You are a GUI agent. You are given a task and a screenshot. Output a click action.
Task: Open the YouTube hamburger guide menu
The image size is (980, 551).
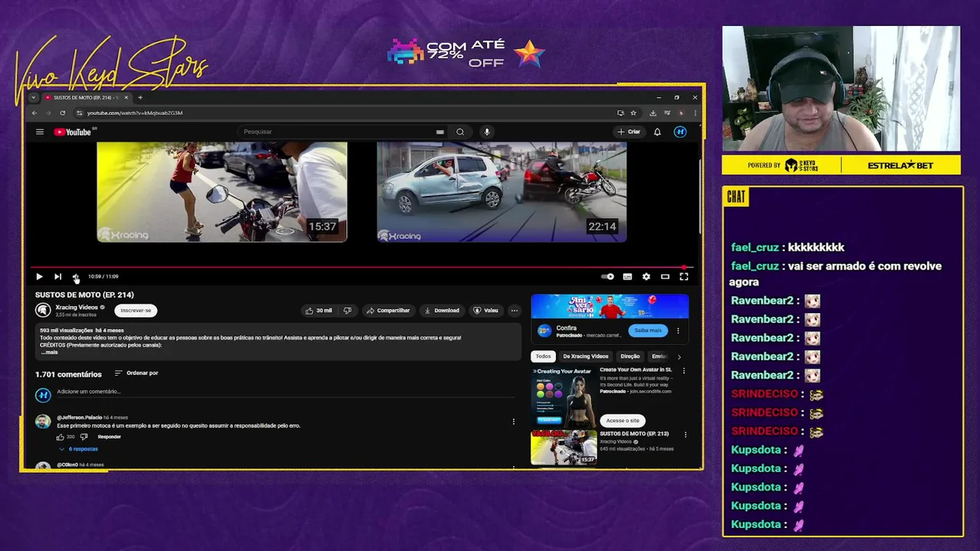pos(40,132)
